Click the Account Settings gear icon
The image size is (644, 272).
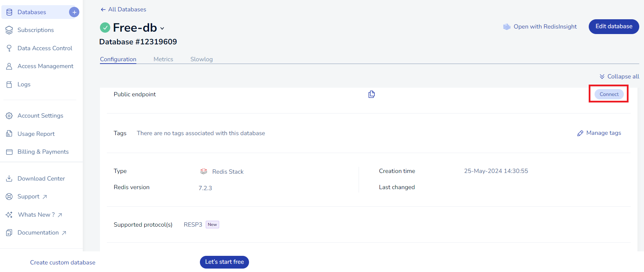point(9,116)
